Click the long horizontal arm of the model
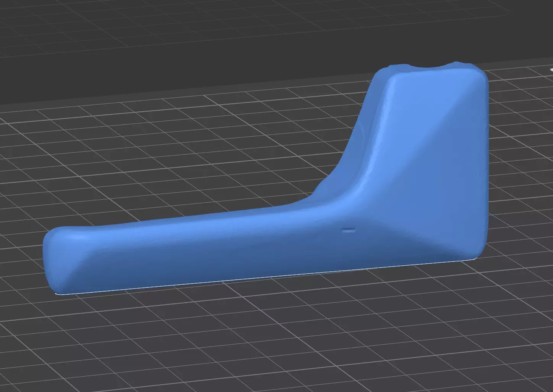553x392 pixels. click(x=199, y=248)
